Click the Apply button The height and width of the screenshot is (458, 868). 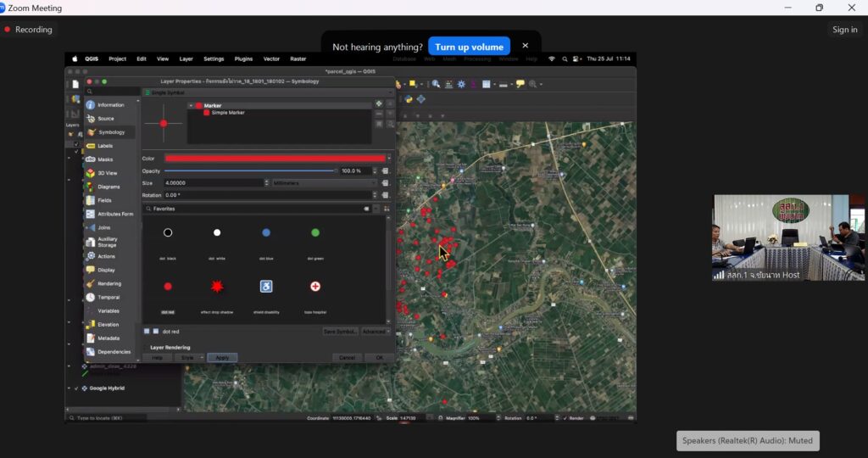222,358
